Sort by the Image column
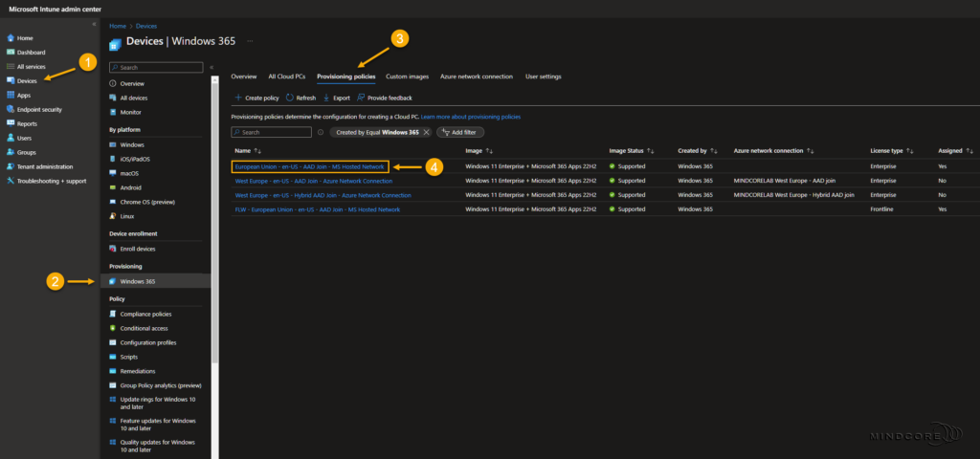 [479, 151]
